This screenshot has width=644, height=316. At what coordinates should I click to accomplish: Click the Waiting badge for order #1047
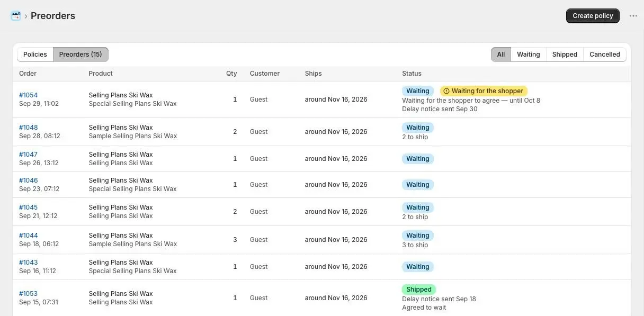[x=418, y=159]
